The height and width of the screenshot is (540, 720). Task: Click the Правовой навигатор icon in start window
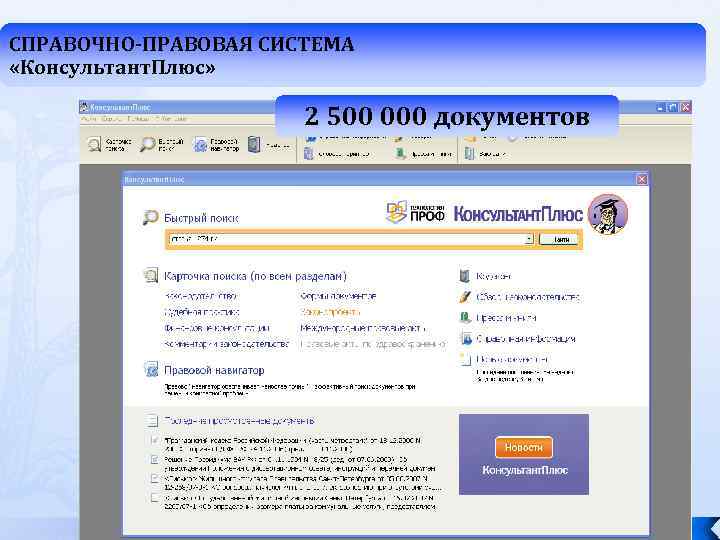pyautogui.click(x=151, y=369)
